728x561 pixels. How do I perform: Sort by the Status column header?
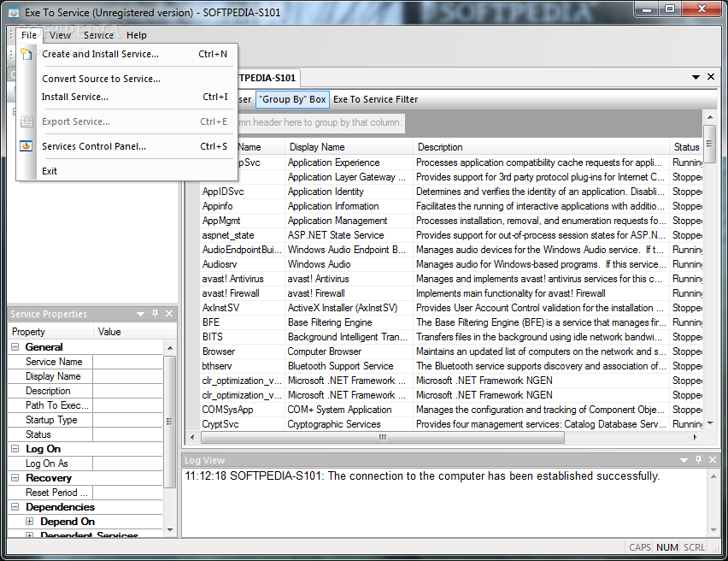point(686,147)
